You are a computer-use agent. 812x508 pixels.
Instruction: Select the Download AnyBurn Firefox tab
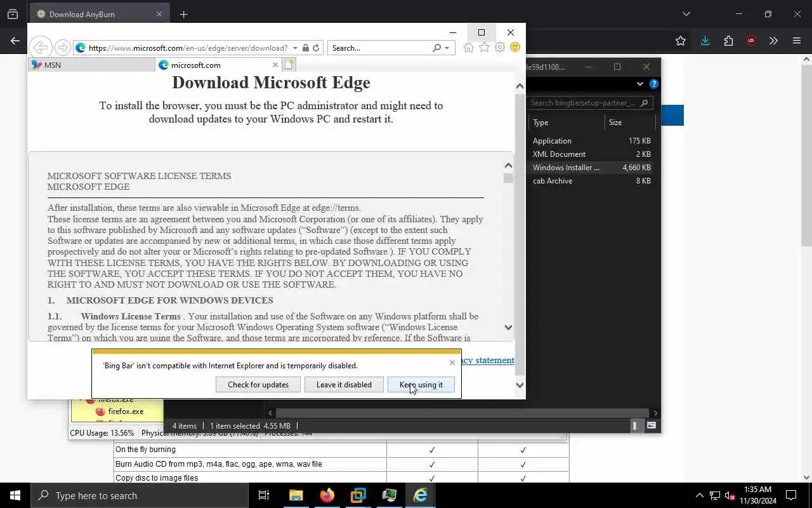click(100, 14)
